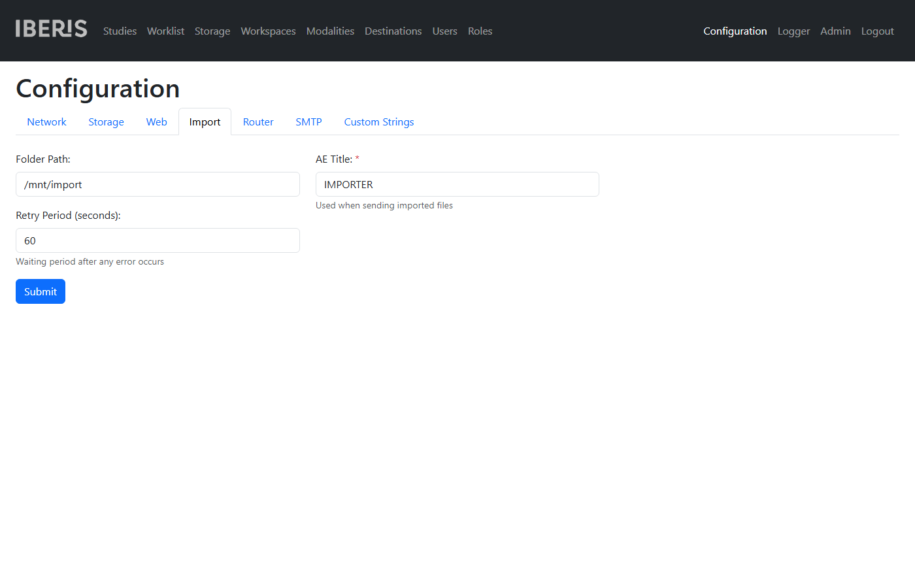Switch to the Network tab

(46, 122)
